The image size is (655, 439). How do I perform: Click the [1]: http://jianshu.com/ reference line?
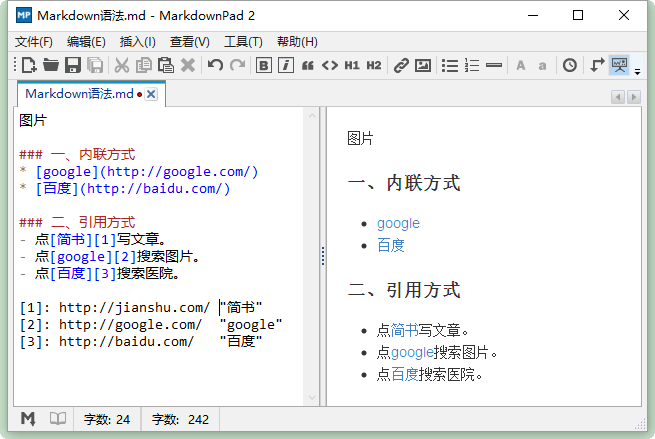point(141,308)
